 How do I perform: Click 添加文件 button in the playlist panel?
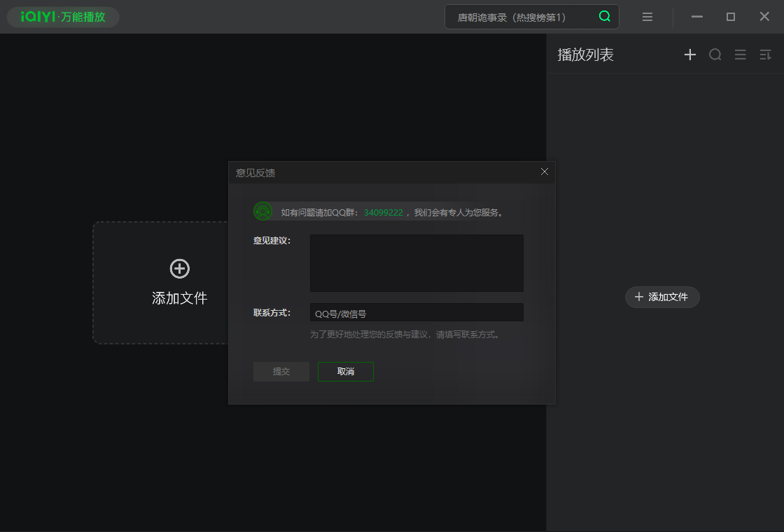point(662,297)
